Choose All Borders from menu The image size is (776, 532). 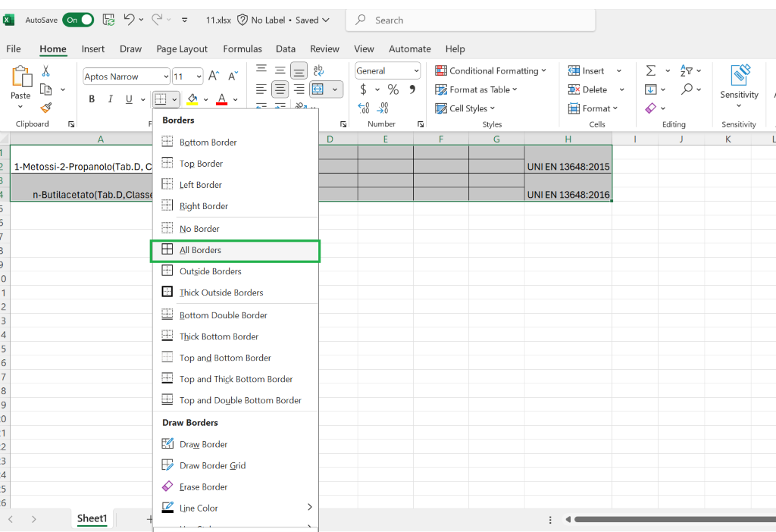236,250
